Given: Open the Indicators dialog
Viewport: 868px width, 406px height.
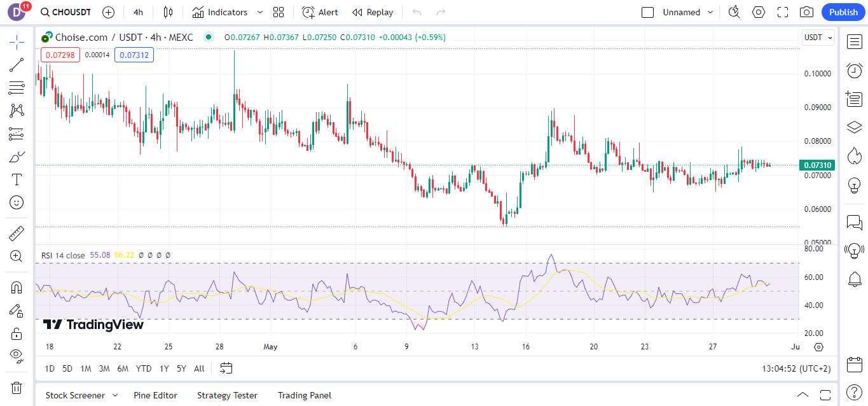Looking at the screenshot, I should pyautogui.click(x=220, y=12).
